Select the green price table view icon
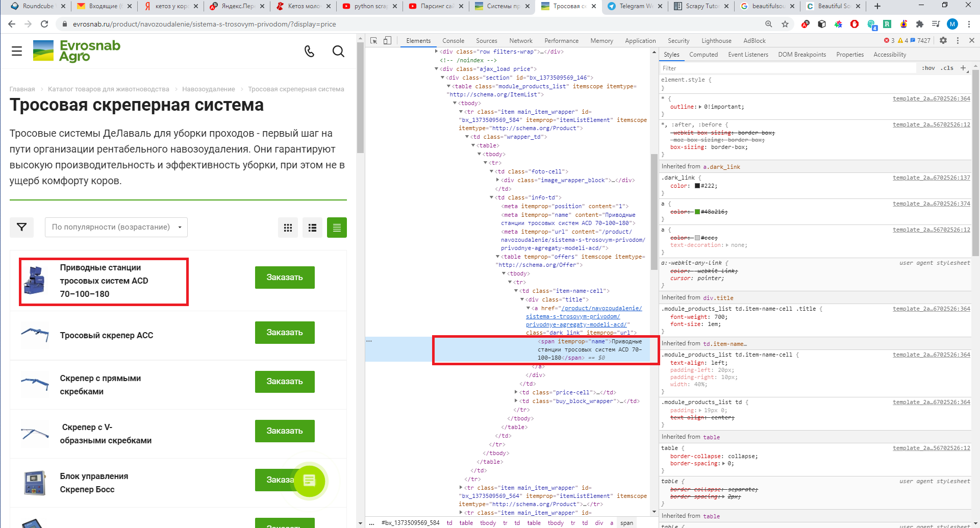This screenshot has height=528, width=980. 337,228
